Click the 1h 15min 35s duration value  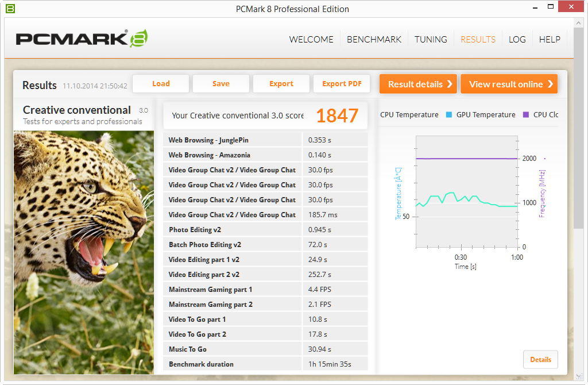330,364
